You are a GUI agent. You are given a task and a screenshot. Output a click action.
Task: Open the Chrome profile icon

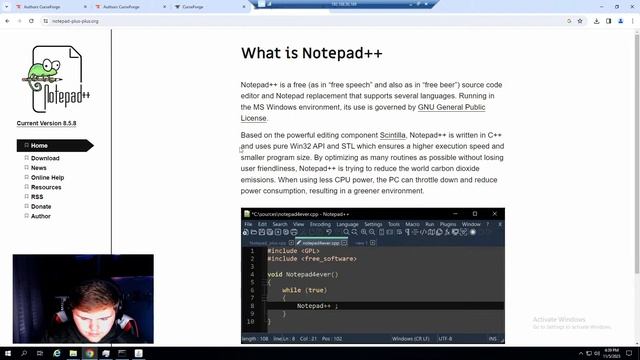click(620, 21)
